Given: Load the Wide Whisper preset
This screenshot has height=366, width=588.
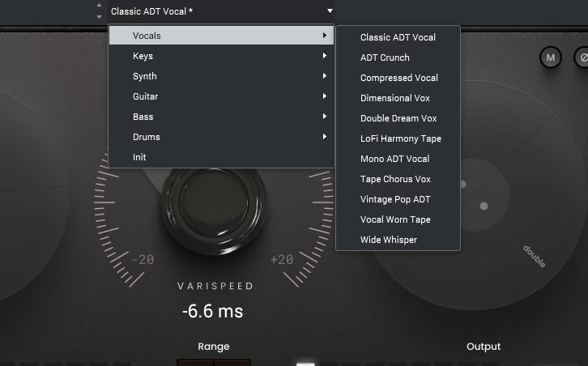Looking at the screenshot, I should (388, 240).
